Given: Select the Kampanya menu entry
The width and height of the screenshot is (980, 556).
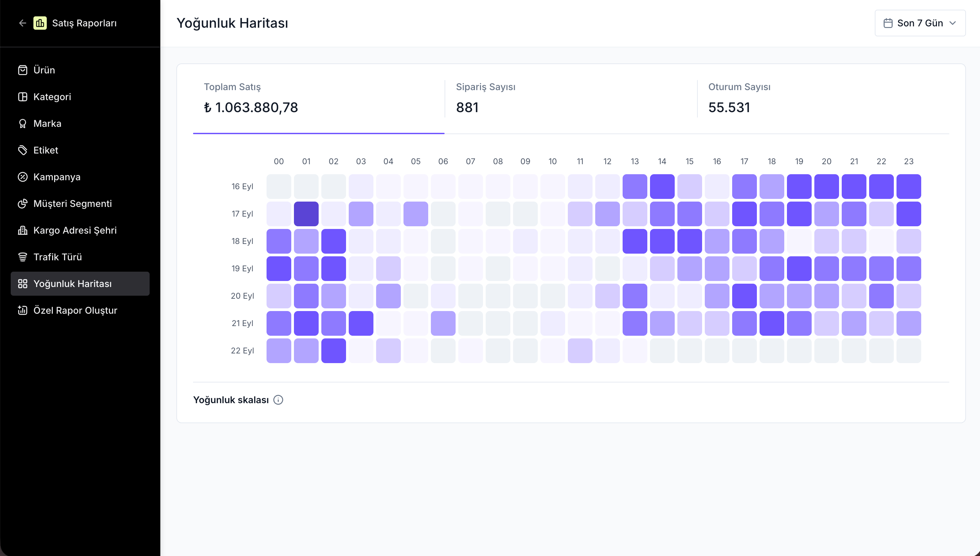Looking at the screenshot, I should pos(80,177).
